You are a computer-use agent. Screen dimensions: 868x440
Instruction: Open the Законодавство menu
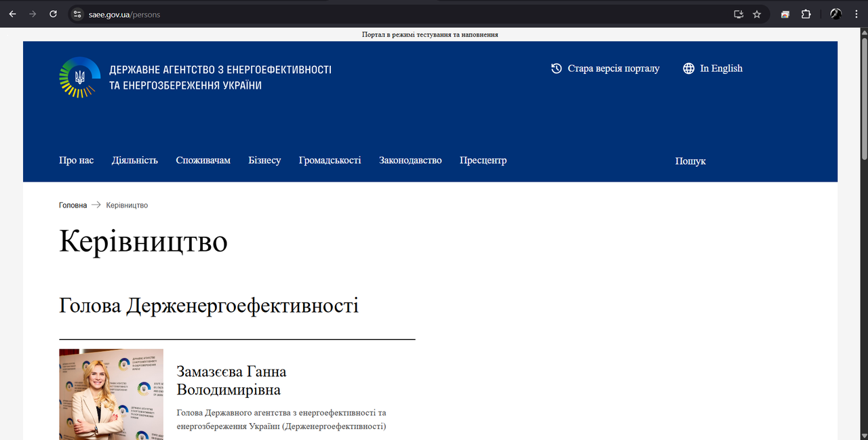point(410,161)
